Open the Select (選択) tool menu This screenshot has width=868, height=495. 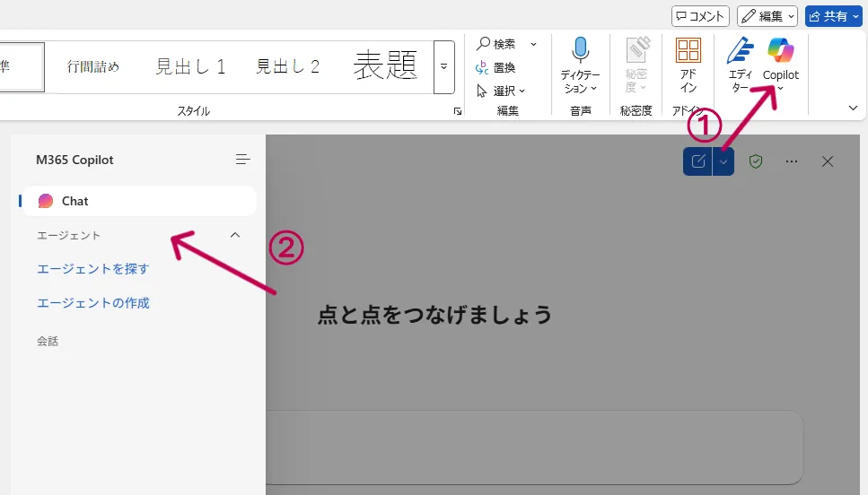pyautogui.click(x=501, y=91)
